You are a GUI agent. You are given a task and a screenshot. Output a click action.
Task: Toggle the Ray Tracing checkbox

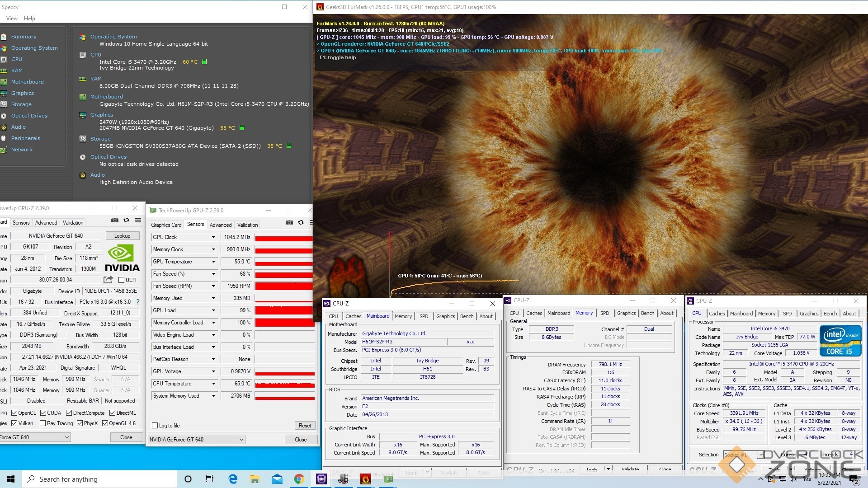42,423
